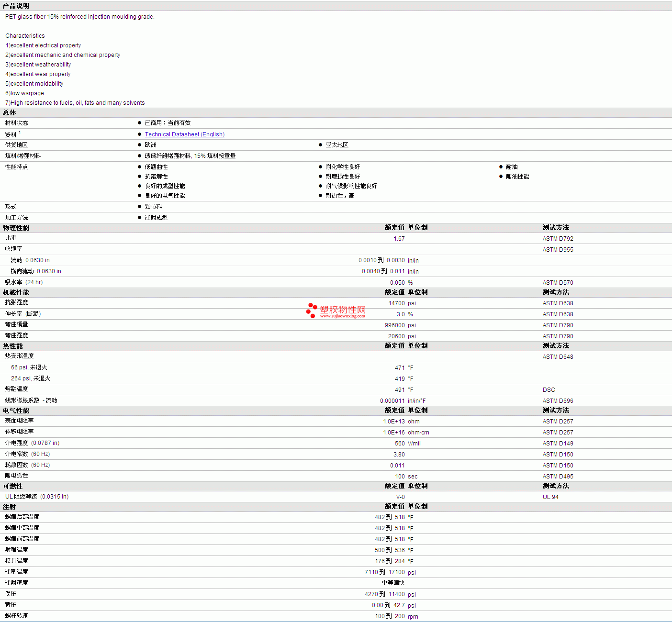This screenshot has height=622, width=672.
Task: Click the 电气性能 section heading
Action: tap(16, 411)
